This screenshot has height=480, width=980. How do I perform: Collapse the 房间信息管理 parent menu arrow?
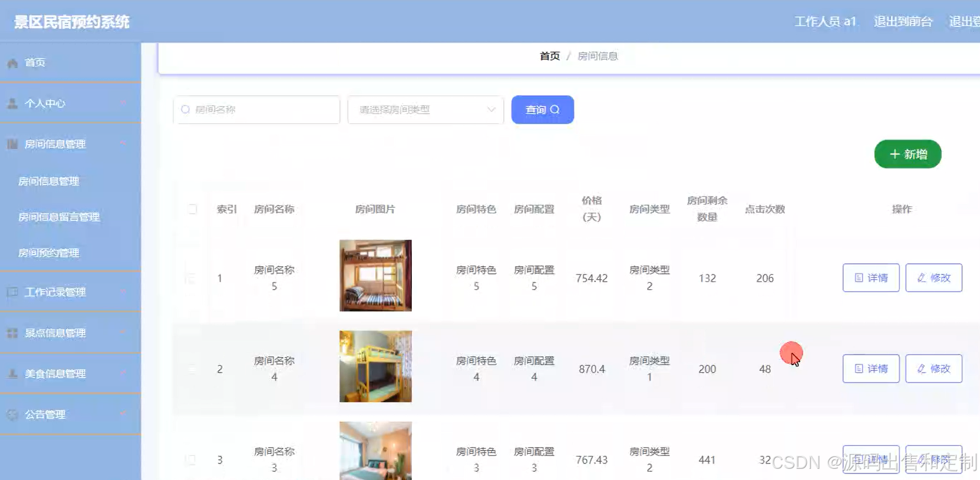tap(123, 144)
